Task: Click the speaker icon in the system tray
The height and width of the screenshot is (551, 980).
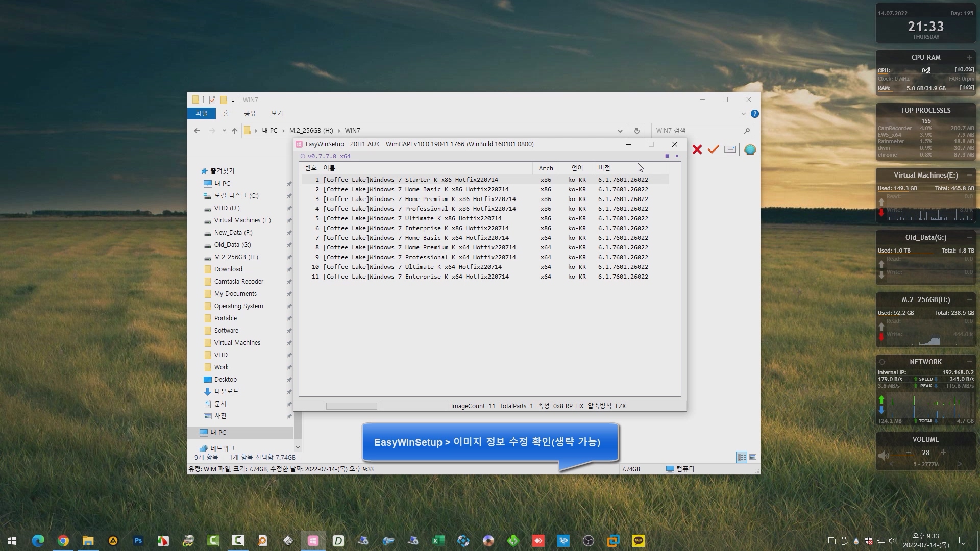Action: [892, 541]
